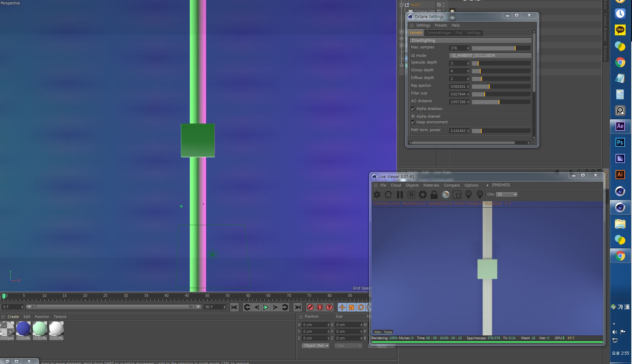Screen dimensions: 632x364
Task: Play the animation forwards
Action: click(x=266, y=307)
